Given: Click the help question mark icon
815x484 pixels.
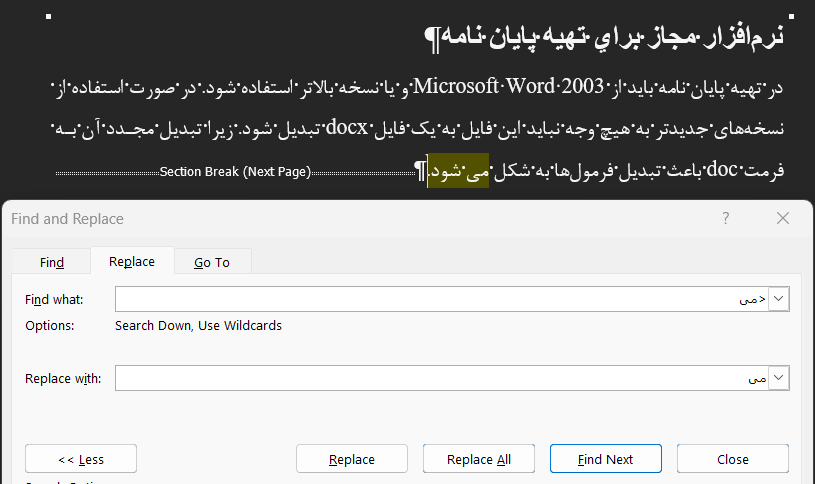Looking at the screenshot, I should pyautogui.click(x=725, y=218).
